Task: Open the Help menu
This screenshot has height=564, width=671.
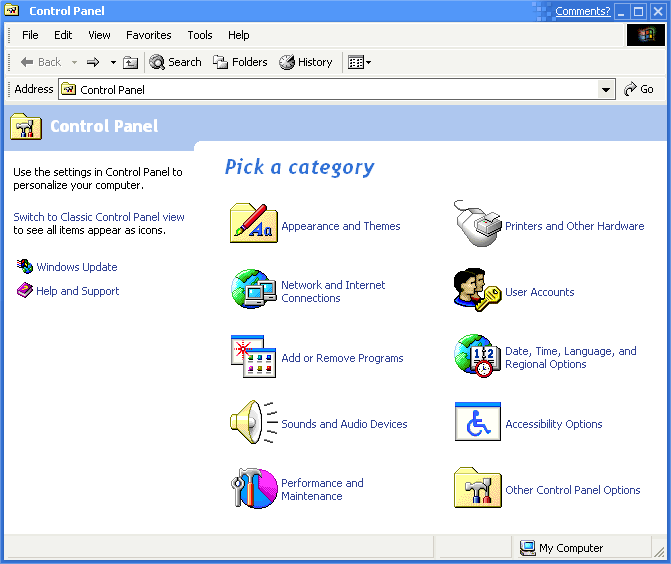Action: click(238, 35)
